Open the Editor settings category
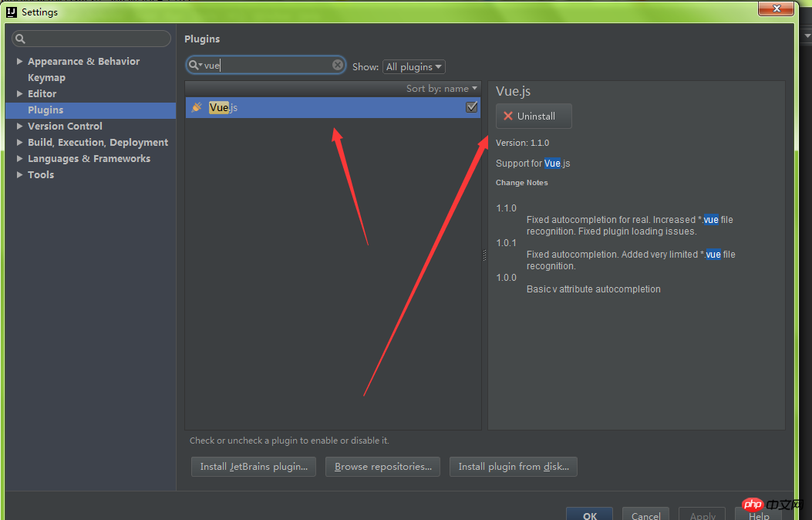Viewport: 812px width, 520px height. click(42, 94)
